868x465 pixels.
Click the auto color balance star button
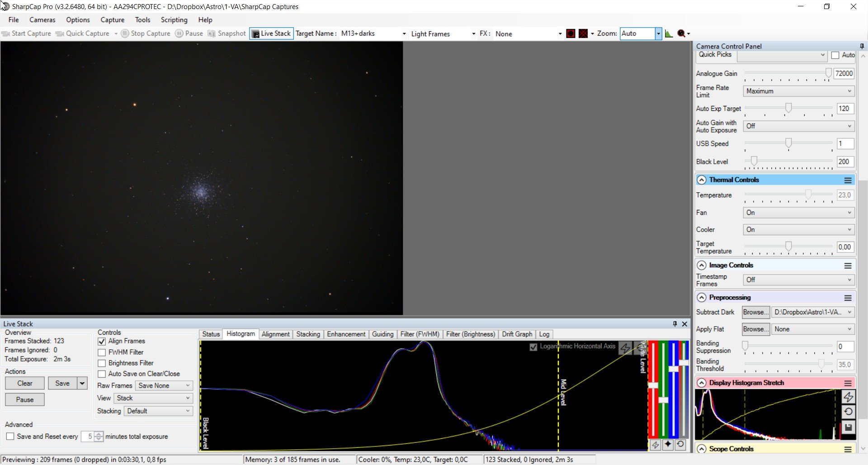pos(668,445)
